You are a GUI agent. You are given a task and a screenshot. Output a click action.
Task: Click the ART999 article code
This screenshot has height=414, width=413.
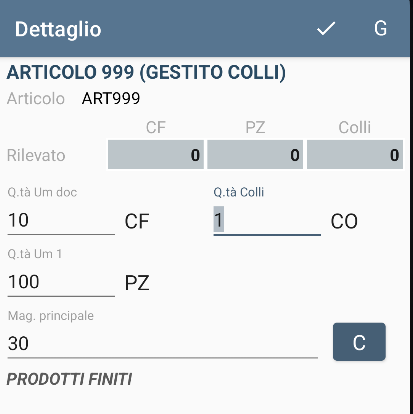pos(111,98)
